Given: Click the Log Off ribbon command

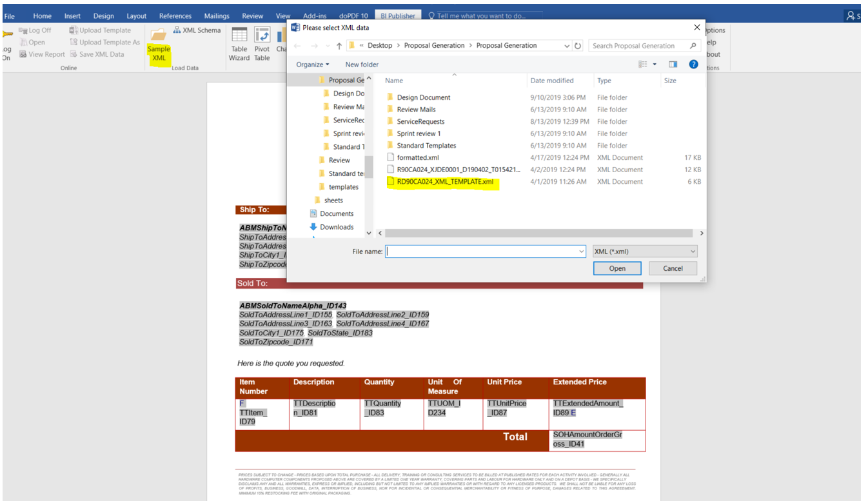Looking at the screenshot, I should [x=35, y=30].
